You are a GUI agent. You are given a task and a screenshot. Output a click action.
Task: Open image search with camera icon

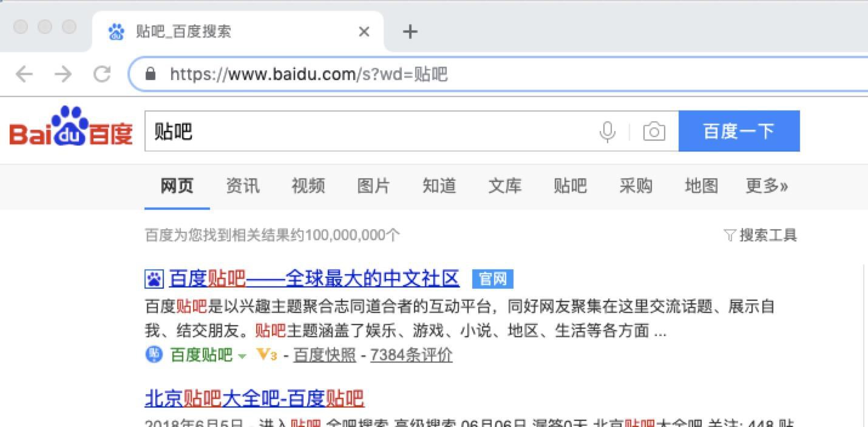tap(654, 131)
